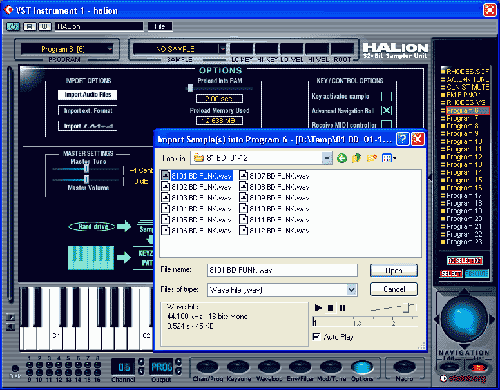Click the green Back arrow in import dialog
Viewport: 500px width, 390px height.
pos(342,158)
